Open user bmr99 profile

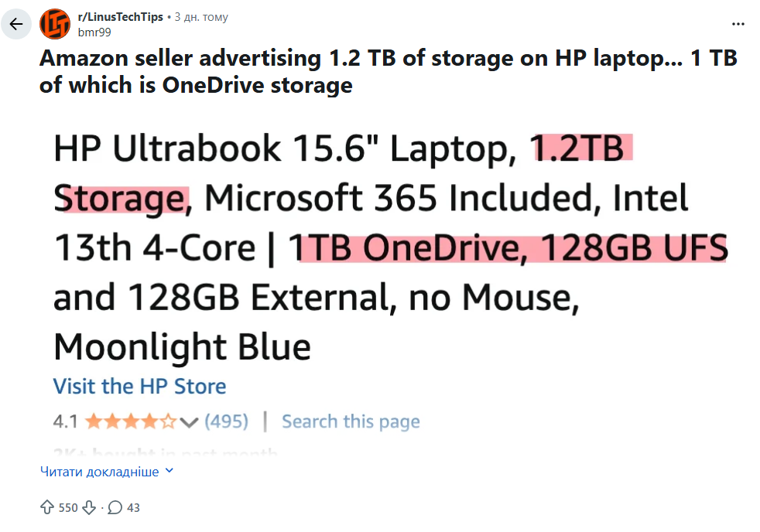95,31
